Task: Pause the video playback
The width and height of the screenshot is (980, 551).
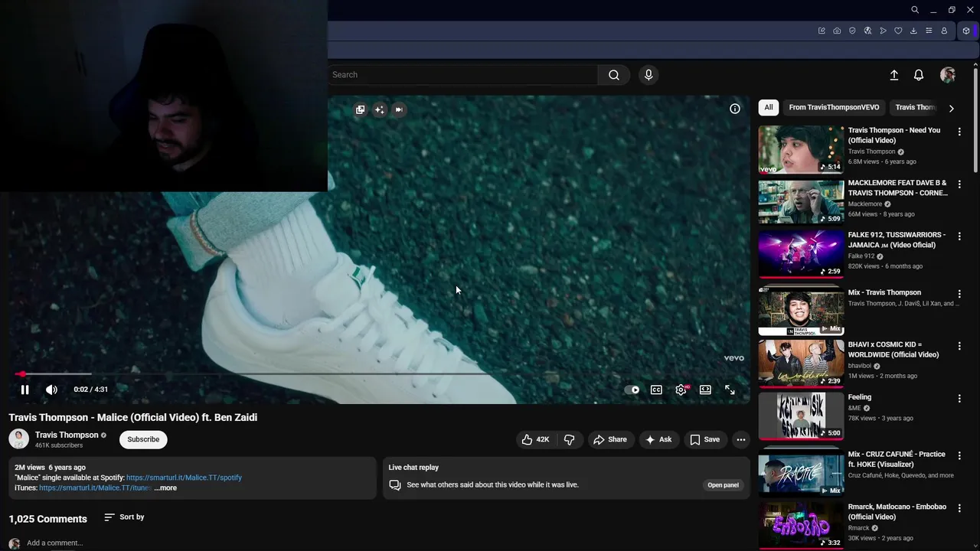Action: (24, 390)
